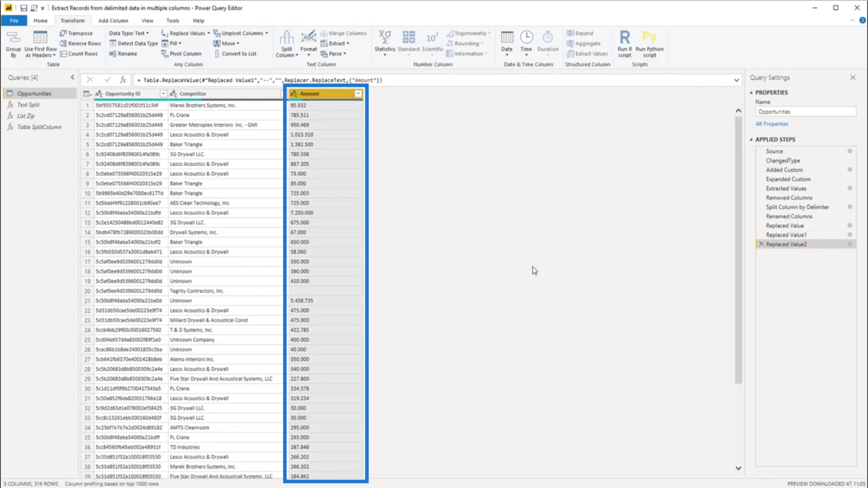Screen dimensions: 868x488
Task: Switch to the View tab
Action: click(x=147, y=21)
